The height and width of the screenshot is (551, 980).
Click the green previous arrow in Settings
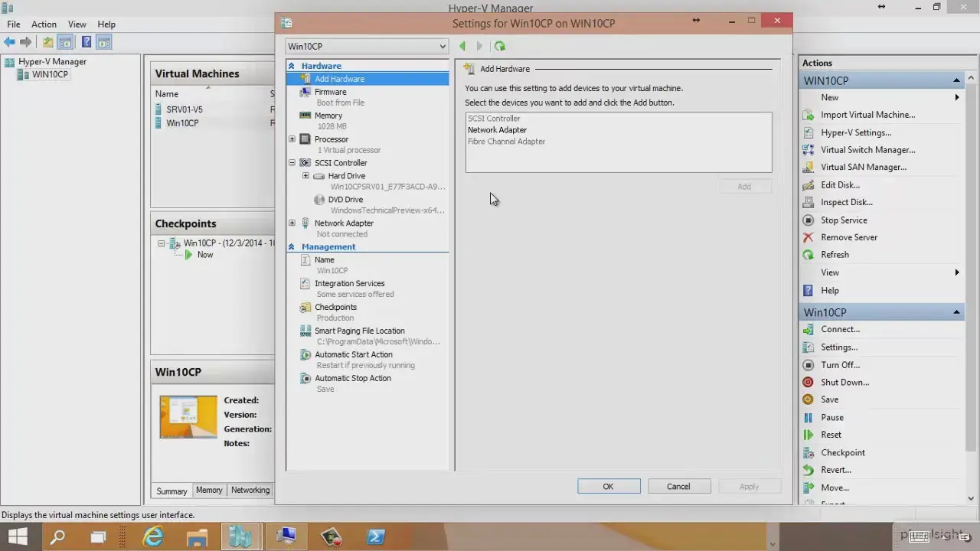462,47
